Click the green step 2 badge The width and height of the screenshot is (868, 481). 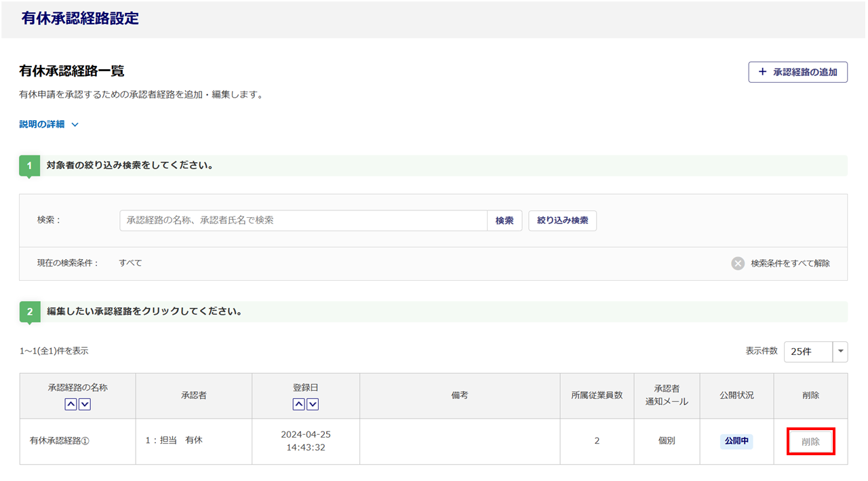pos(29,312)
